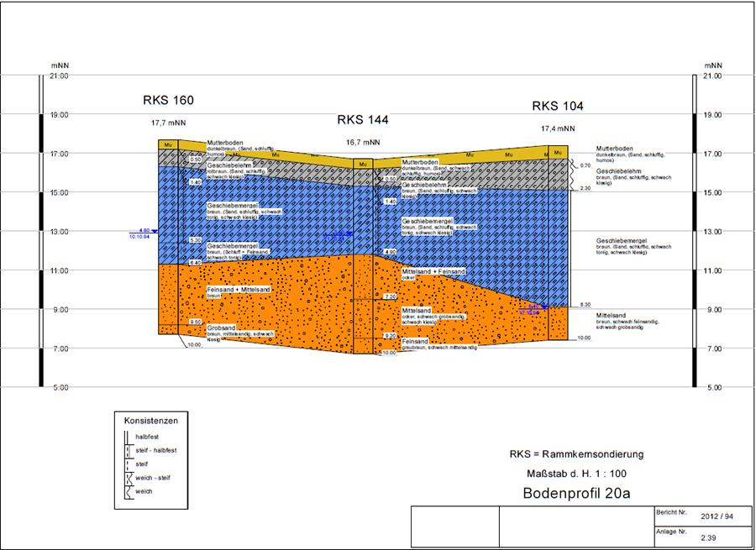Click the Mu box atop the RKS 160 column
This screenshot has height=550, width=756.
click(168, 144)
